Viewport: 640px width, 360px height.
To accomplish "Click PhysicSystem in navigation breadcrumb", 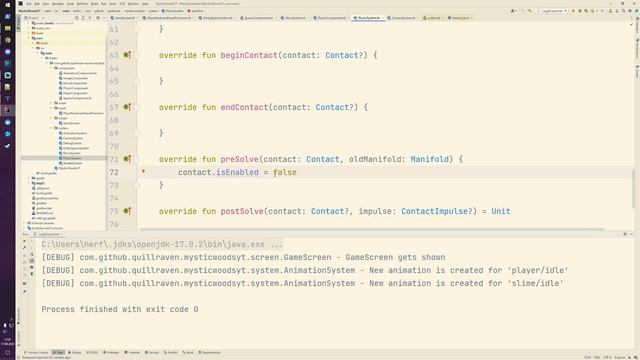I will click(x=174, y=11).
